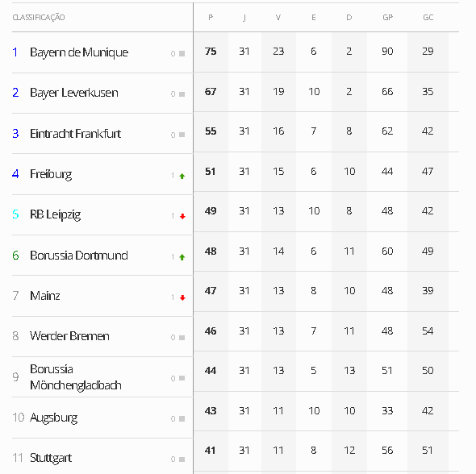Click the gray square beside Eintracht Frankfurt

[x=182, y=135]
